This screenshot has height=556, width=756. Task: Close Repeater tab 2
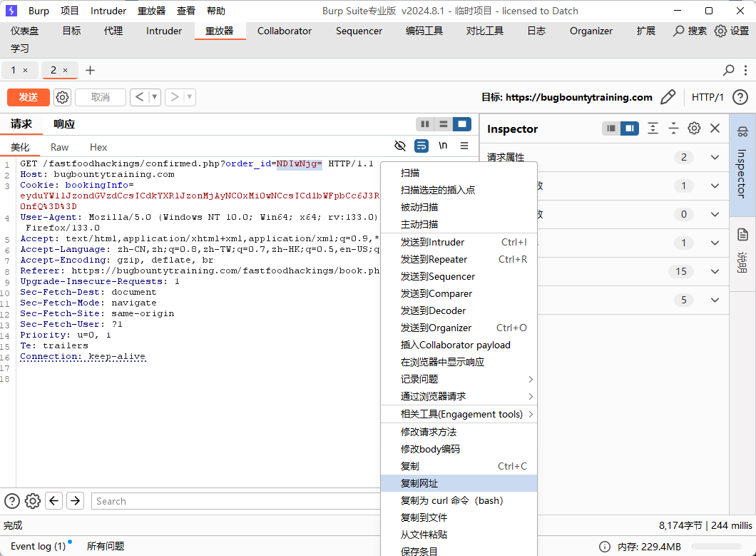click(x=65, y=71)
